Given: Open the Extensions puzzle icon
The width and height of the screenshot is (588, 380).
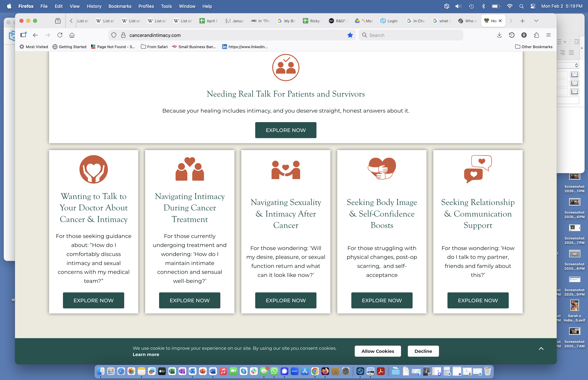Looking at the screenshot, I should pos(536,35).
